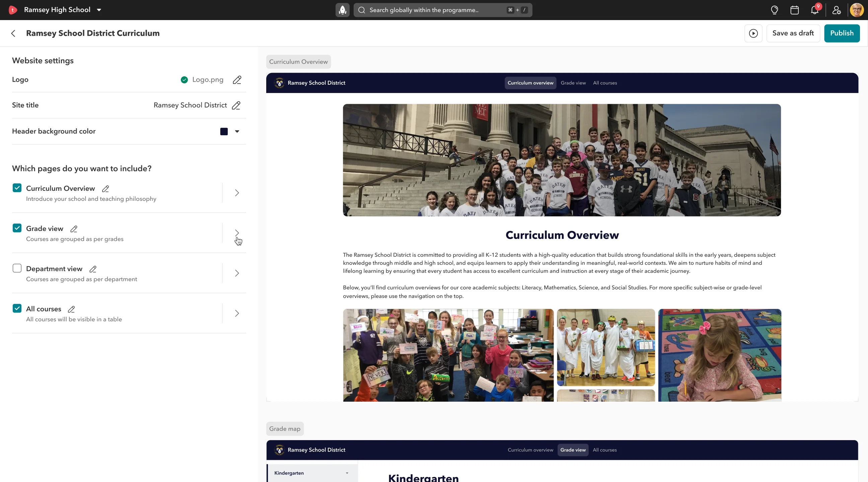Viewport: 868px width, 482px height.
Task: Enable the Department view checkbox
Action: coord(17,268)
